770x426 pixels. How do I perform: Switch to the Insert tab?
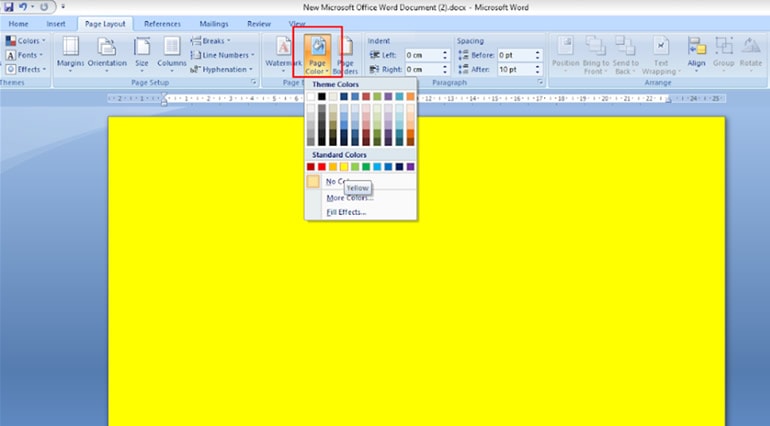point(56,24)
